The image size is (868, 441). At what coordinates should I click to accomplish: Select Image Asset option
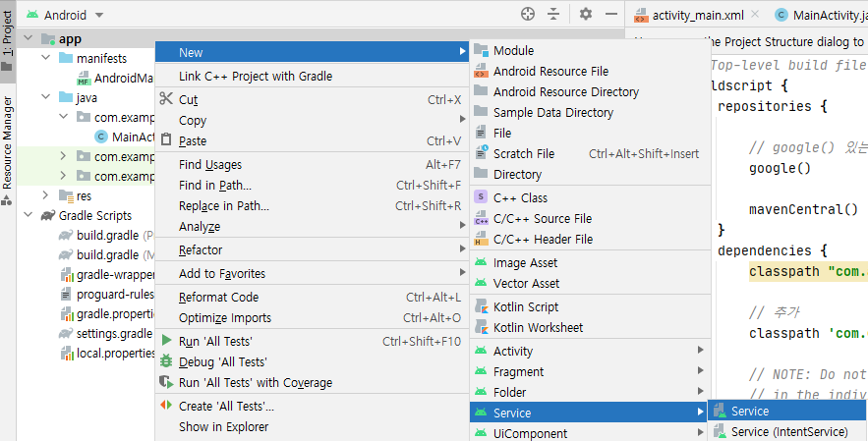[x=589, y=263]
